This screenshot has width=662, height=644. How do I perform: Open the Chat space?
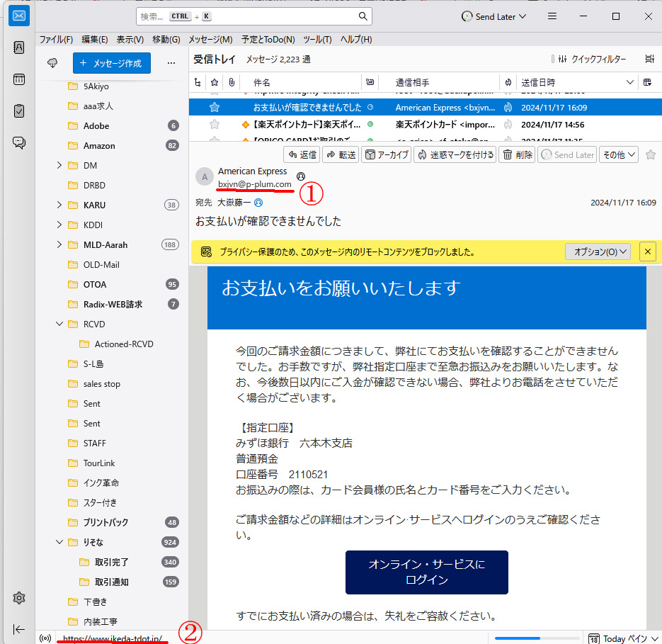click(x=19, y=143)
